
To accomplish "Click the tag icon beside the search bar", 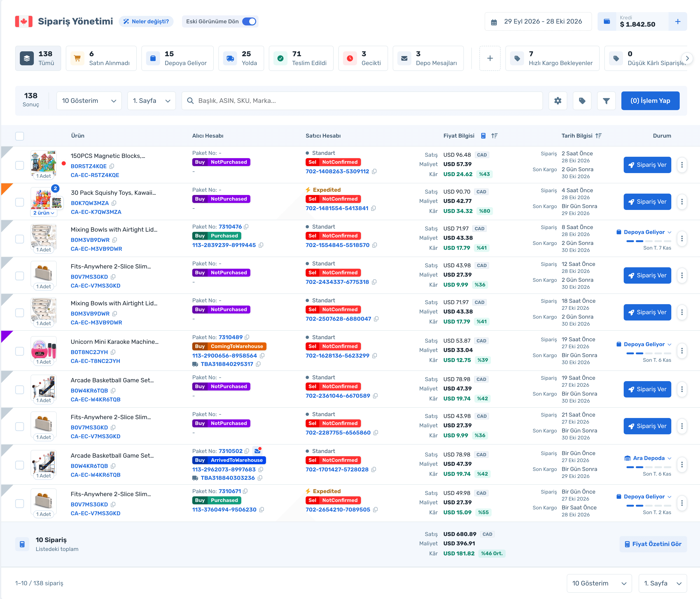I will pos(582,101).
